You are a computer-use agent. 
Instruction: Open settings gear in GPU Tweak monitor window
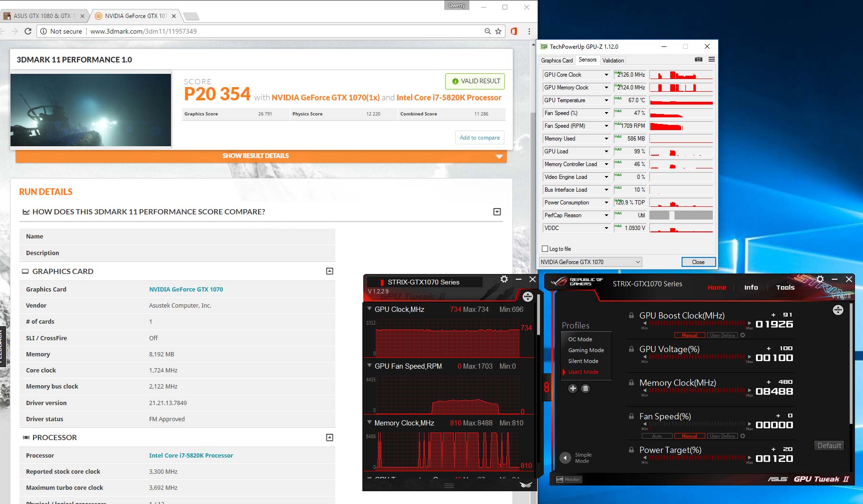click(504, 279)
